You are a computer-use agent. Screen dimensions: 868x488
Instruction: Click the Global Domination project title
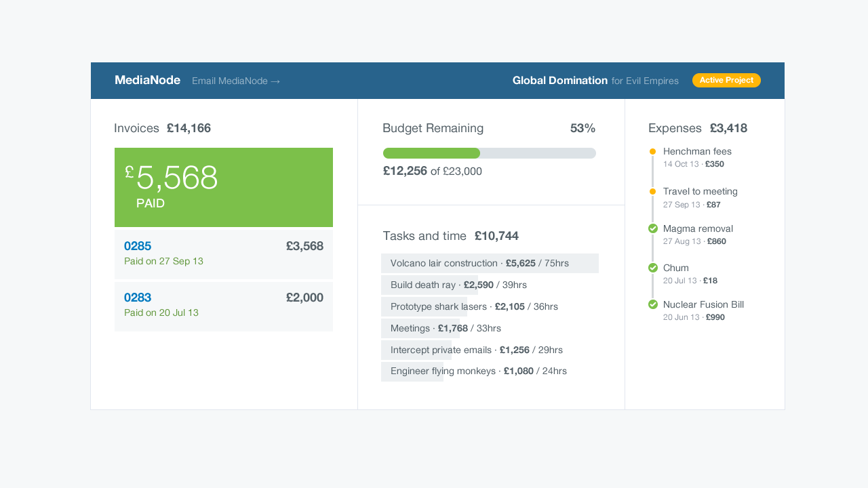click(559, 81)
